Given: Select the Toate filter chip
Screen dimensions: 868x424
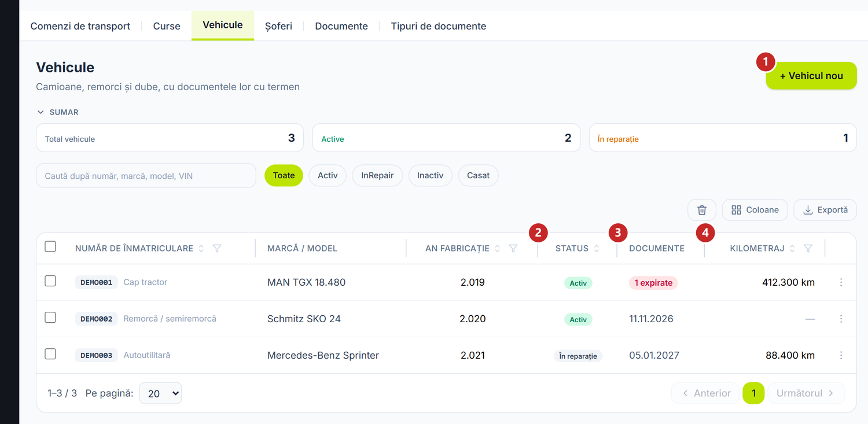Looking at the screenshot, I should (x=284, y=175).
